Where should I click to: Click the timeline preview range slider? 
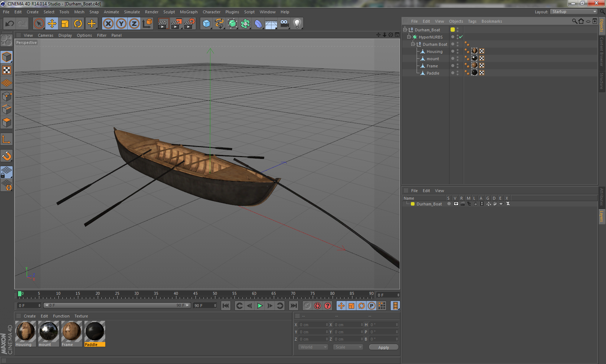[117, 305]
